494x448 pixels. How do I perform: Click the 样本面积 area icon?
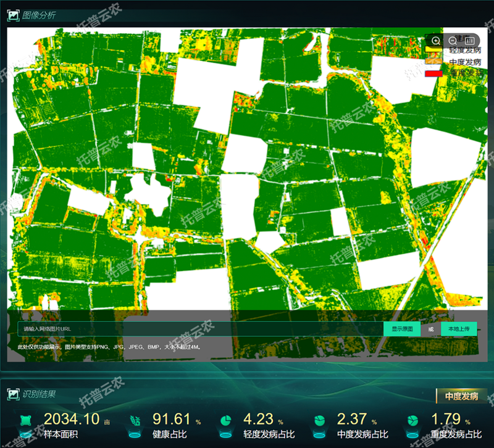(25, 421)
